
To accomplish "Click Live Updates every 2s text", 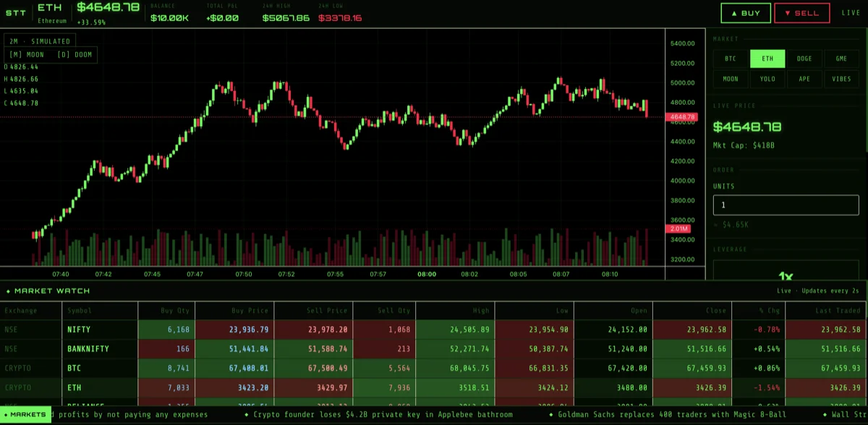I will [818, 291].
